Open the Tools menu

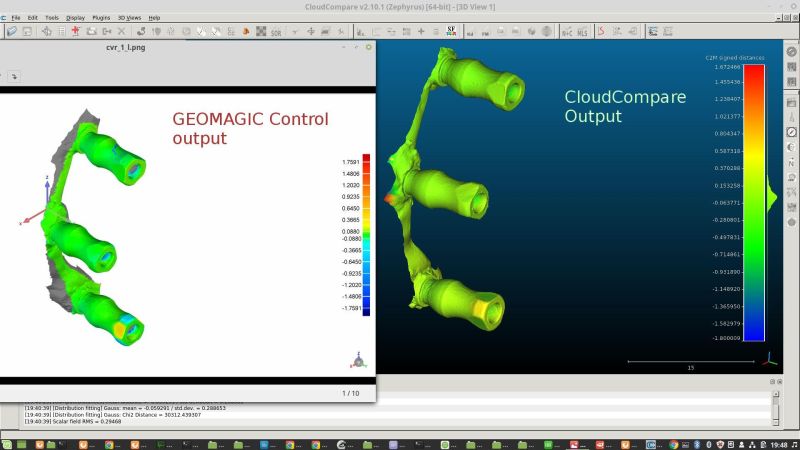(x=52, y=17)
